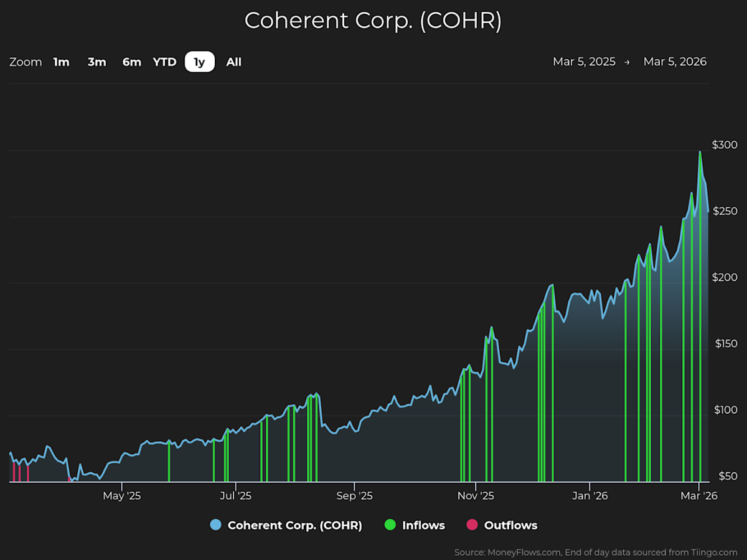Screen dimensions: 747x560
Task: Toggle Outflows series via legend text
Action: (x=510, y=525)
